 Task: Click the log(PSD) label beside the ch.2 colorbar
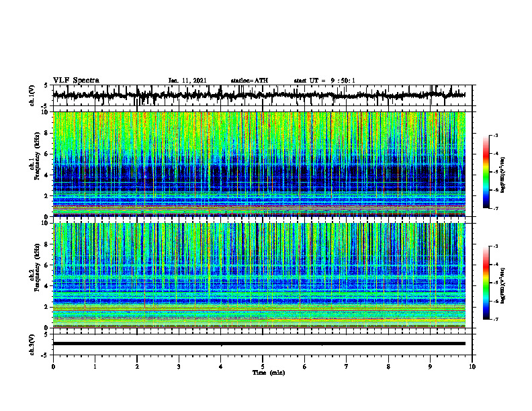tap(503, 286)
